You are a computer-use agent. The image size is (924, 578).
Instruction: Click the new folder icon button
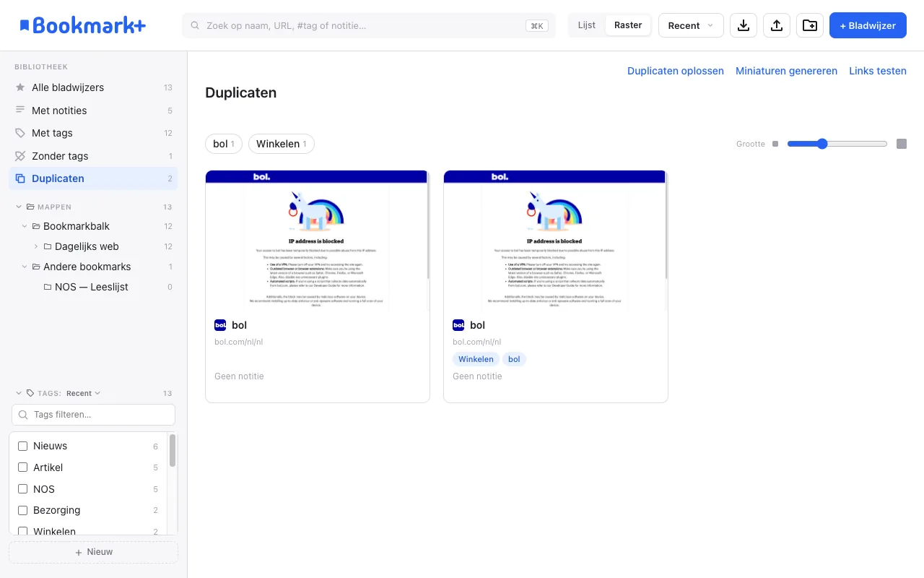[x=810, y=25]
